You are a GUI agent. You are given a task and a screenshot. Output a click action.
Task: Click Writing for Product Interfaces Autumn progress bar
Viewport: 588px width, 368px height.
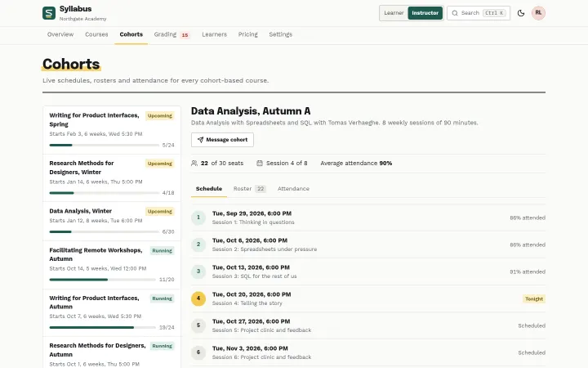click(x=102, y=327)
